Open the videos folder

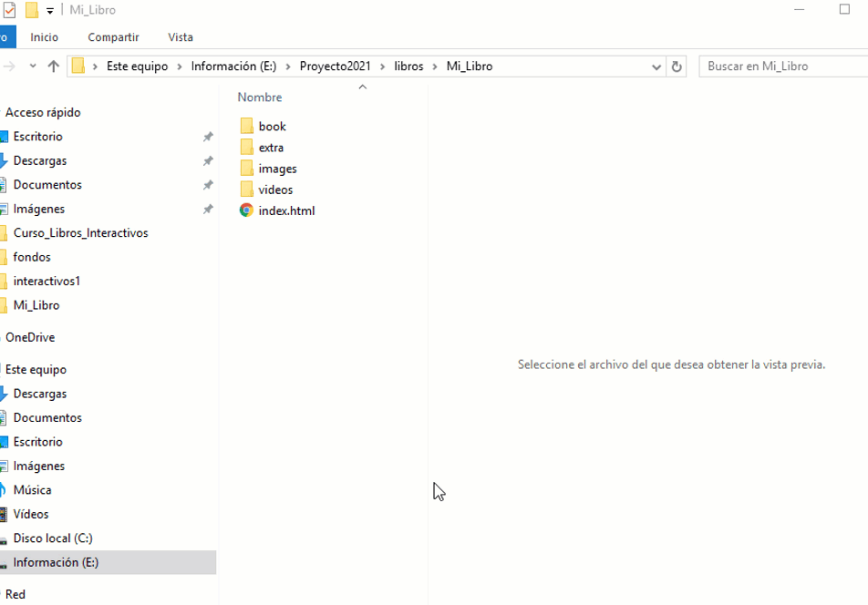point(275,190)
